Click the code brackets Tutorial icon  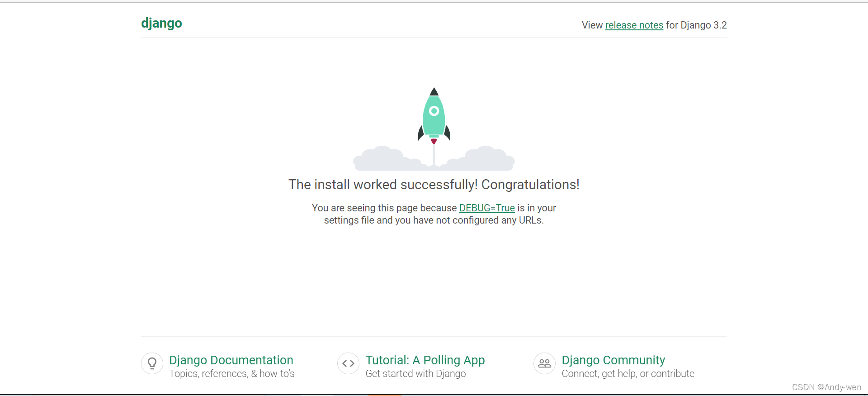click(x=349, y=363)
